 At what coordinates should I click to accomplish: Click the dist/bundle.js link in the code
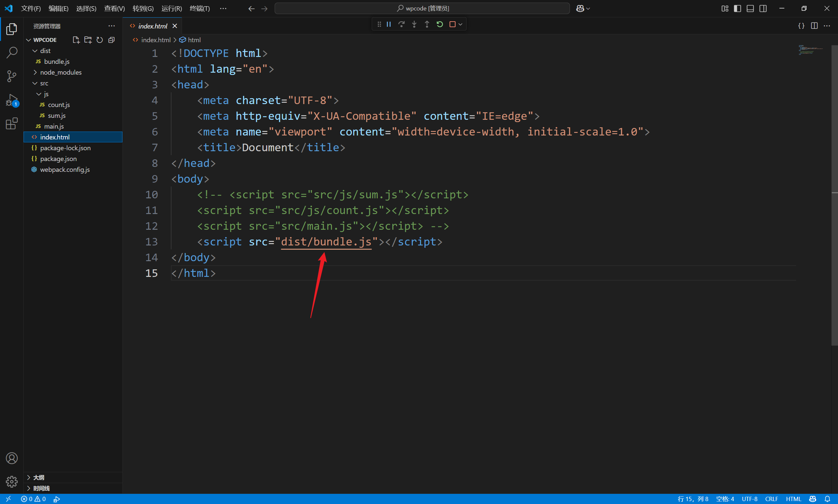[326, 242]
